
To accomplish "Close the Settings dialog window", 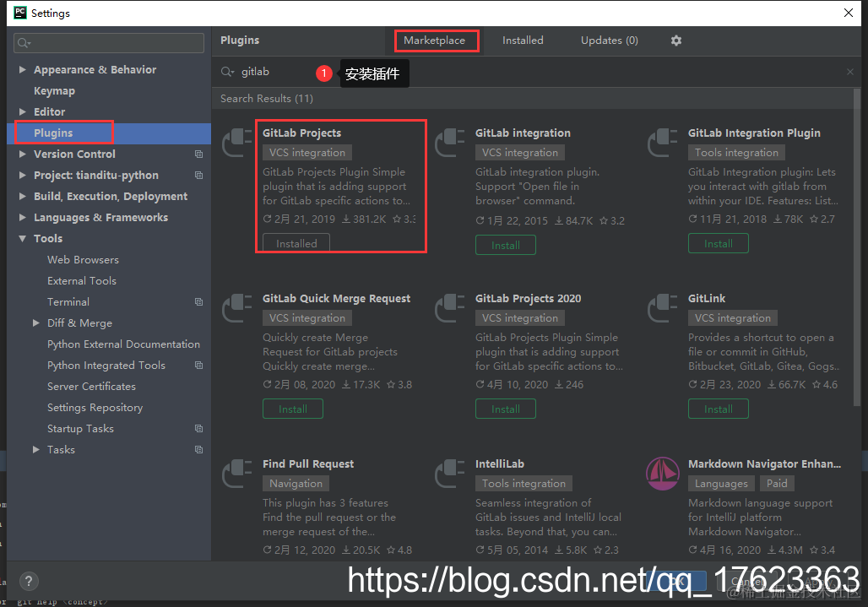I will click(x=848, y=13).
